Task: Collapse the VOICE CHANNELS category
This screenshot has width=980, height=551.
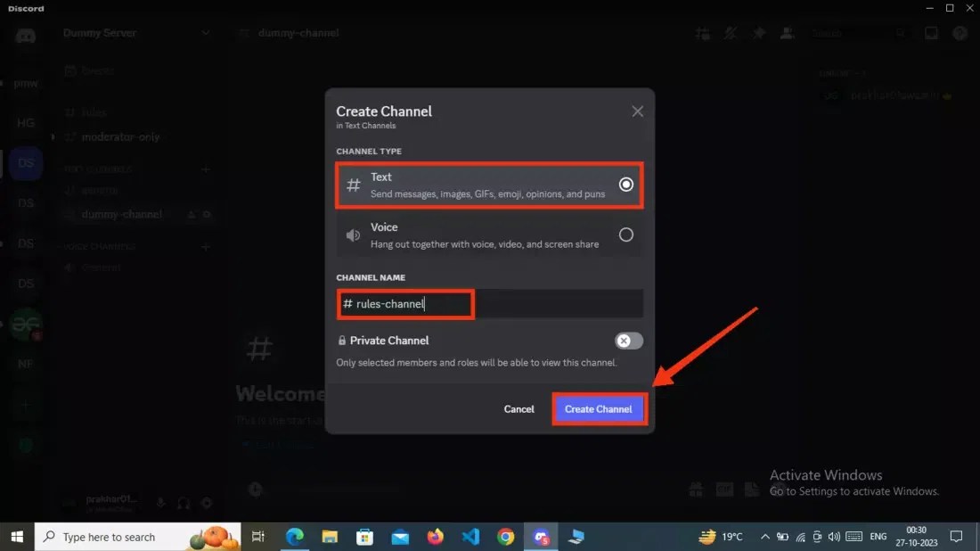Action: tap(101, 246)
